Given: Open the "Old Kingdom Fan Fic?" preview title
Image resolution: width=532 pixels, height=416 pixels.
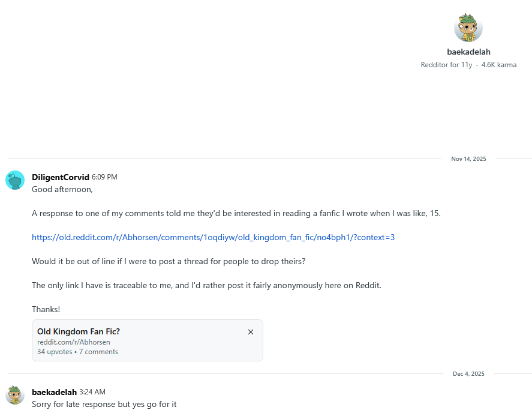Looking at the screenshot, I should pos(79,331).
